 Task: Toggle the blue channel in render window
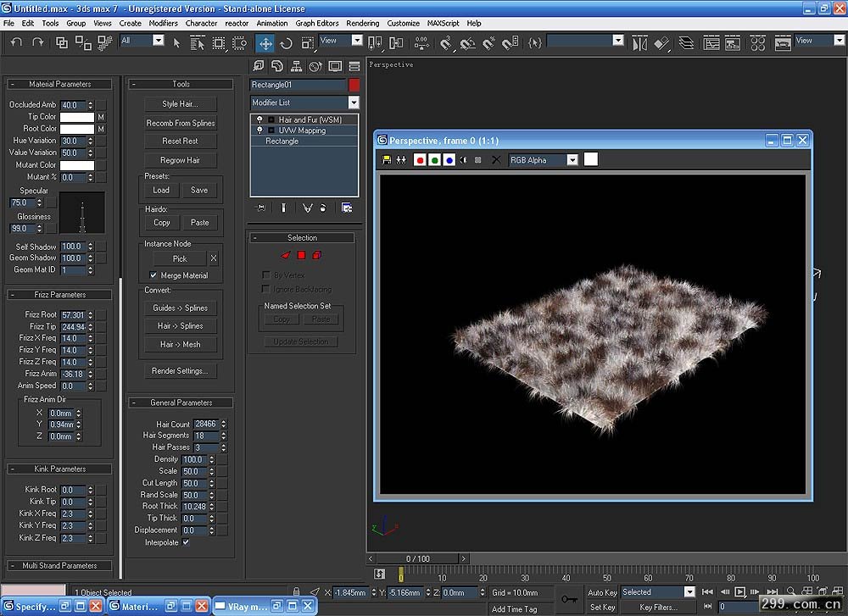pyautogui.click(x=449, y=160)
